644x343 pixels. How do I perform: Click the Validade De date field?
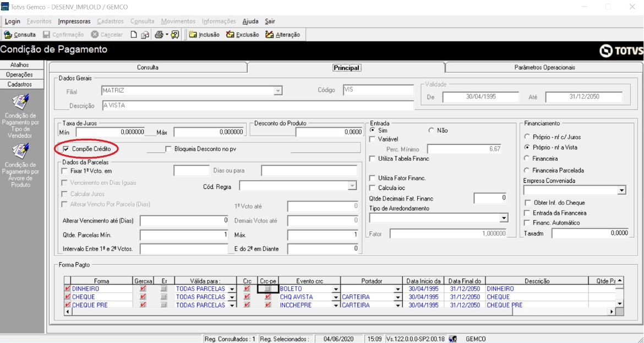click(x=481, y=97)
